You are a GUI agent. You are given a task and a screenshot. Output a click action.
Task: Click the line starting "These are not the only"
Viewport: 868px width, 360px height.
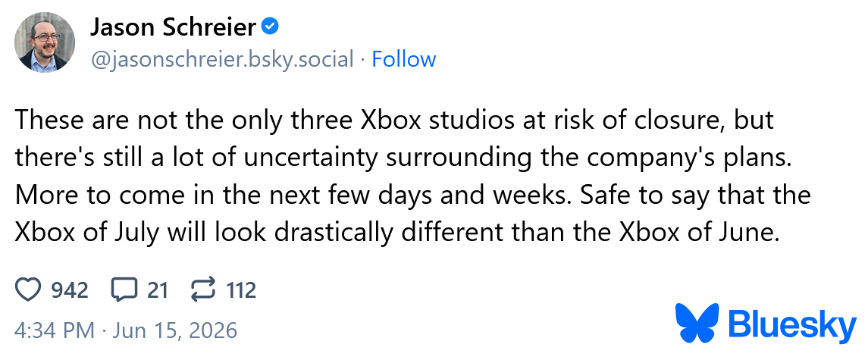393,121
